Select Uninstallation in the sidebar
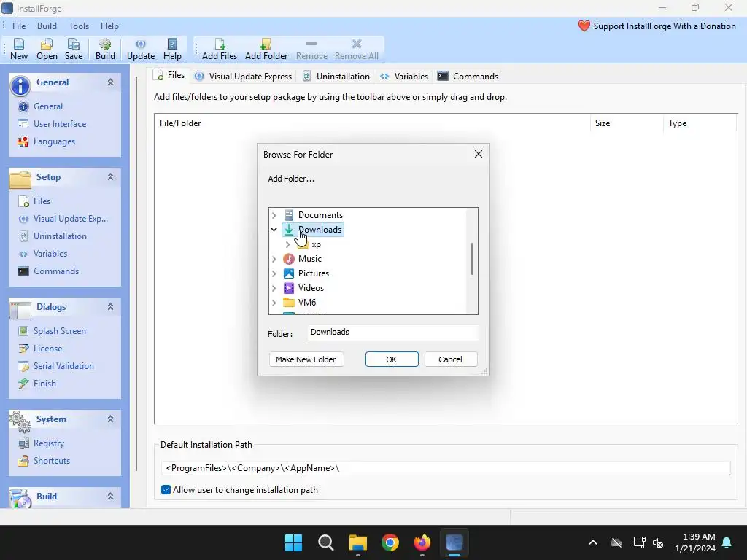Screen dimensions: 747x560 60,236
